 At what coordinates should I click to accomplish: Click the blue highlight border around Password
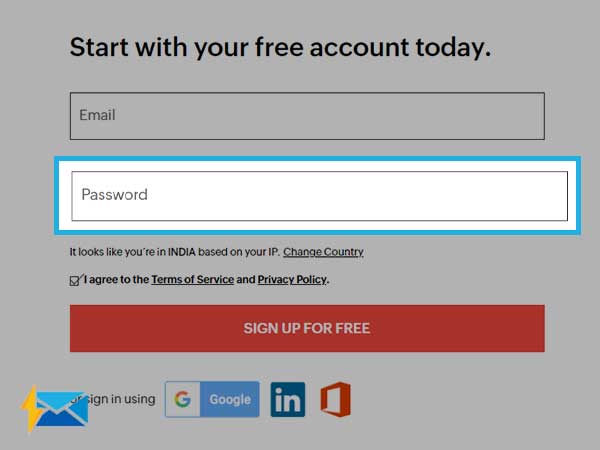tap(318, 159)
